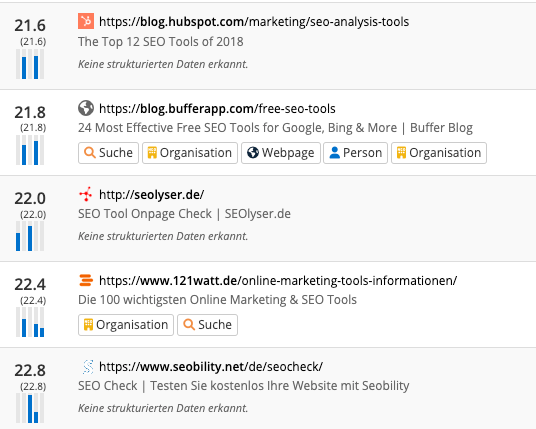536x429 pixels.
Task: Click the first Organisation tag in Buffer row
Action: coord(190,153)
